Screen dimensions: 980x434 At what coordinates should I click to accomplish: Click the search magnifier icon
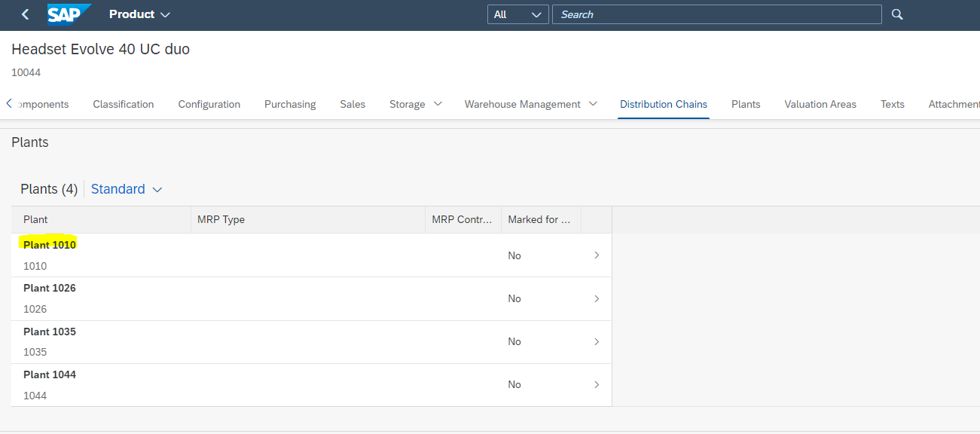coord(896,14)
